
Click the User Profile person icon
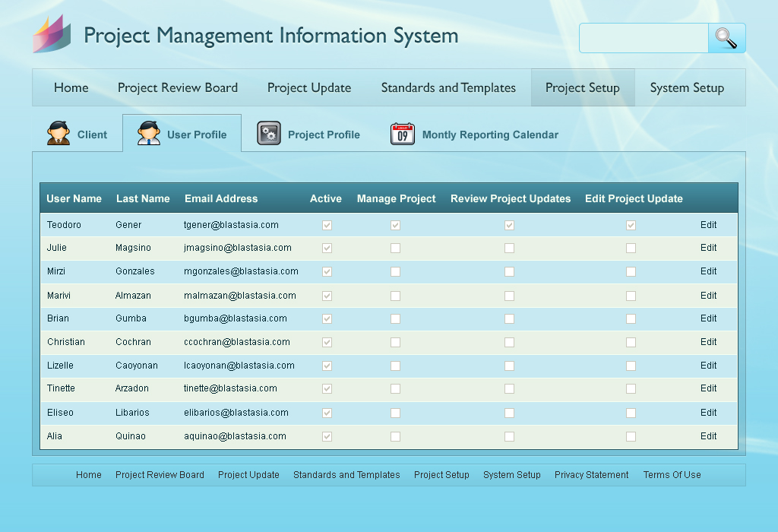(149, 133)
